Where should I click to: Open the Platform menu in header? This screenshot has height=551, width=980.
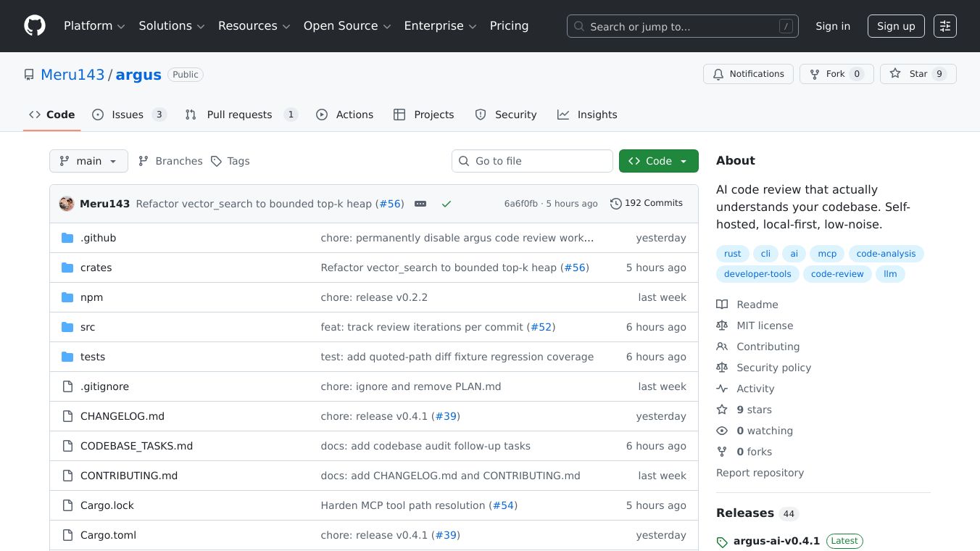coord(94,26)
